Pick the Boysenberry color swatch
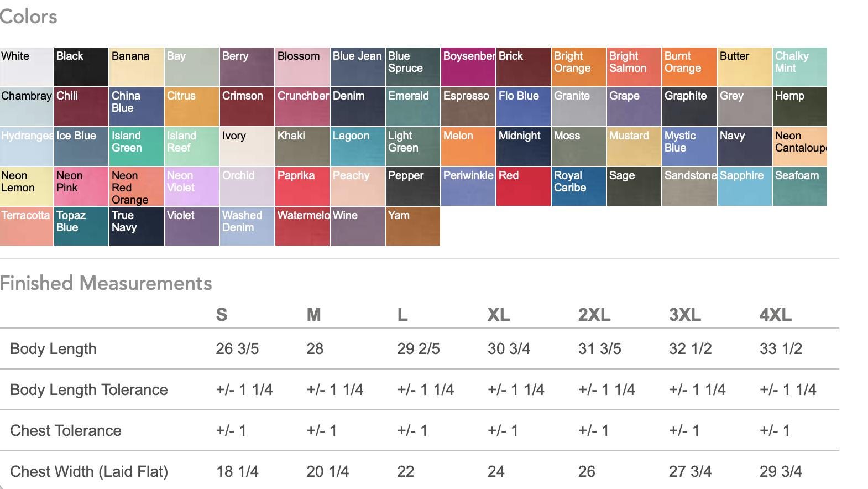The height and width of the screenshot is (489, 868). point(468,67)
